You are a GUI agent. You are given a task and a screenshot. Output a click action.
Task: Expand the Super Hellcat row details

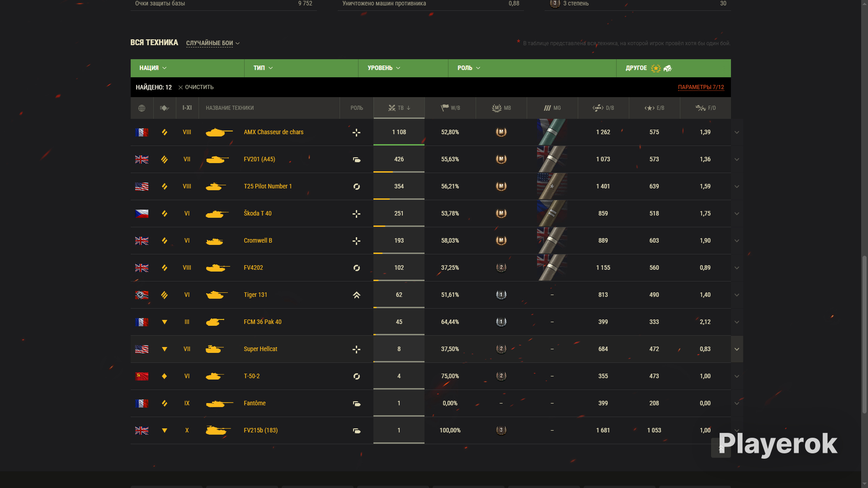tap(737, 349)
